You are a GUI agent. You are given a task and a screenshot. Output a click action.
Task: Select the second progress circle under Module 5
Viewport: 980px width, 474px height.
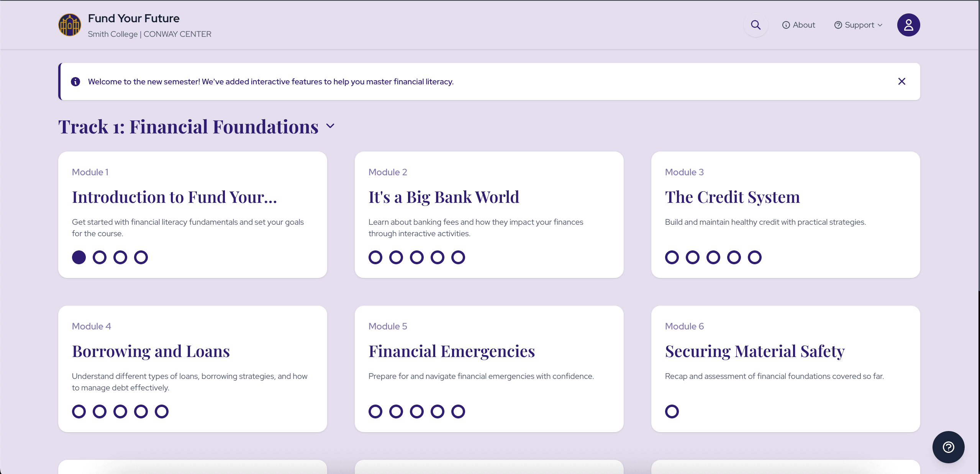coord(396,411)
